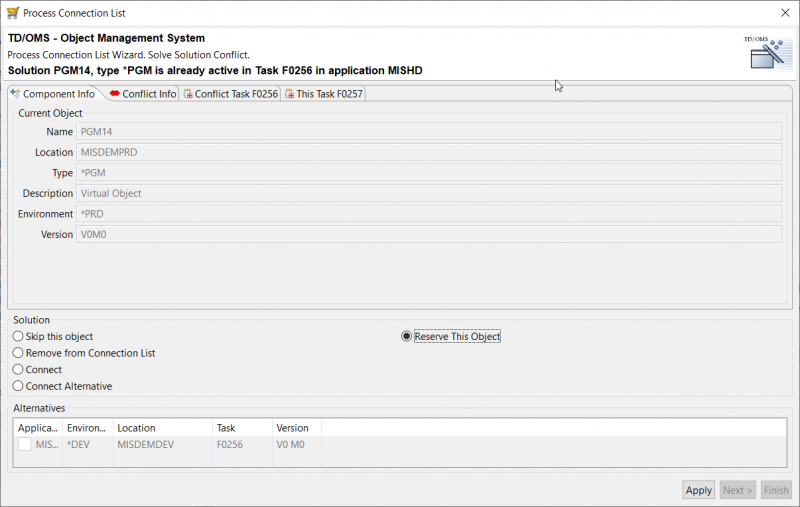800x507 pixels.
Task: Click the shopping cart window icon
Action: point(11,13)
